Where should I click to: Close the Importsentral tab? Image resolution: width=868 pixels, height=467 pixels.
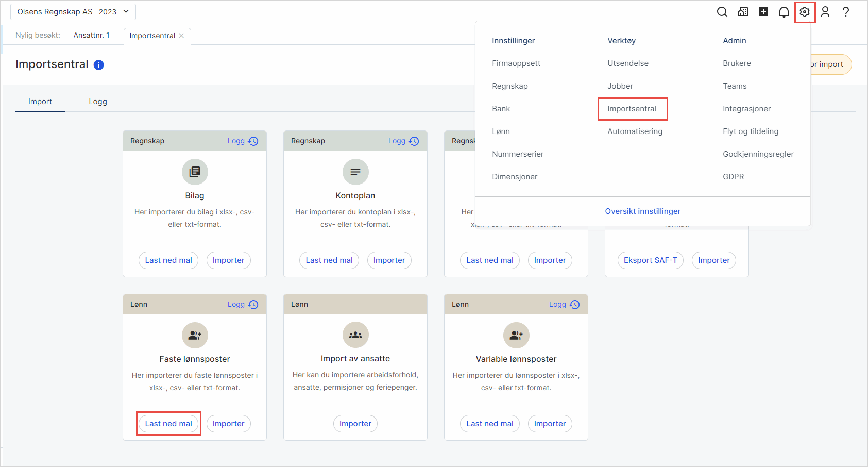click(181, 36)
